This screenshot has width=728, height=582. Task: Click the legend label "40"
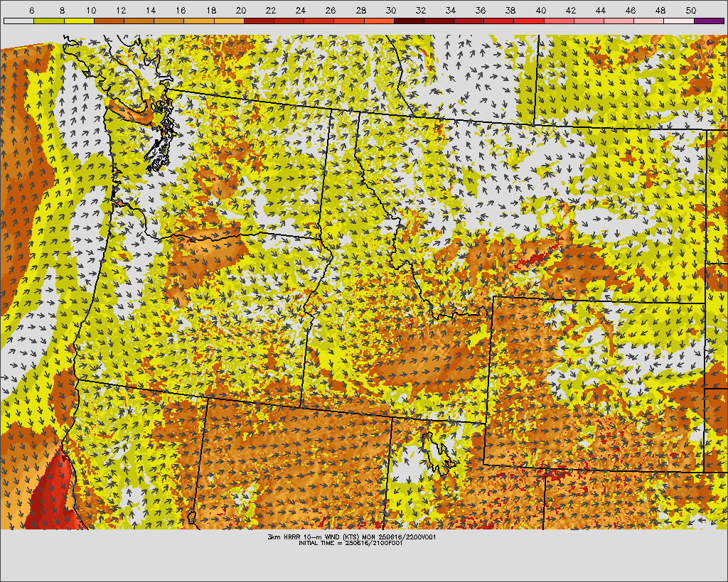pos(541,10)
